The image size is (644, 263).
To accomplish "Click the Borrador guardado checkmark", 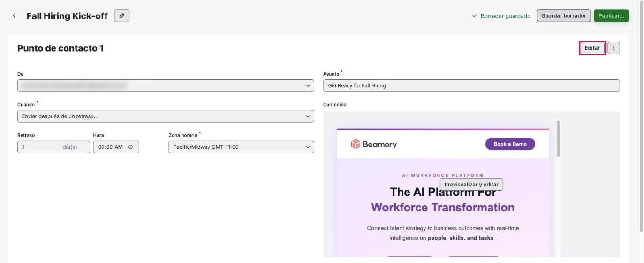I will [x=475, y=16].
